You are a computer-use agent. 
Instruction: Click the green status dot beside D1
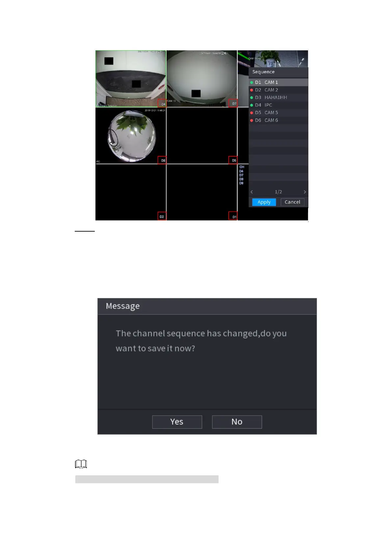coord(251,83)
